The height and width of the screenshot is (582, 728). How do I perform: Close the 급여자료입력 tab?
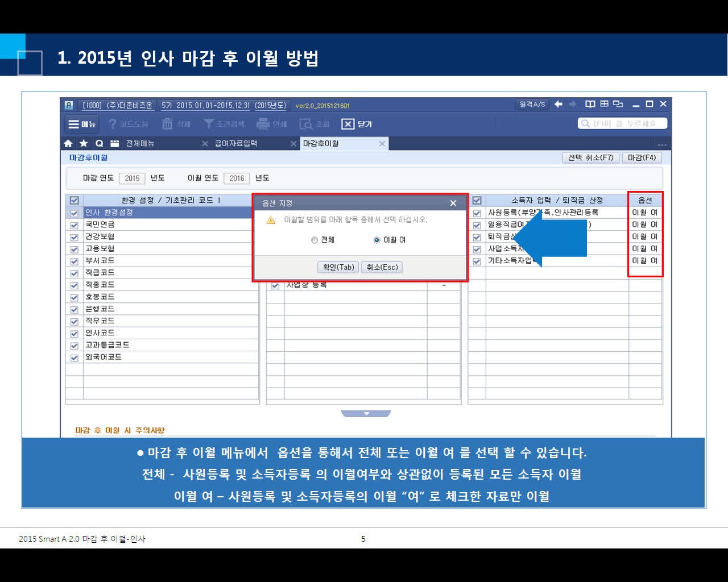[293, 144]
